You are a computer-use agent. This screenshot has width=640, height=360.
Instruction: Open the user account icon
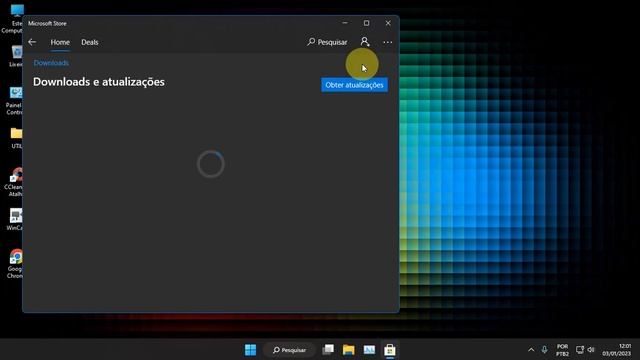365,42
